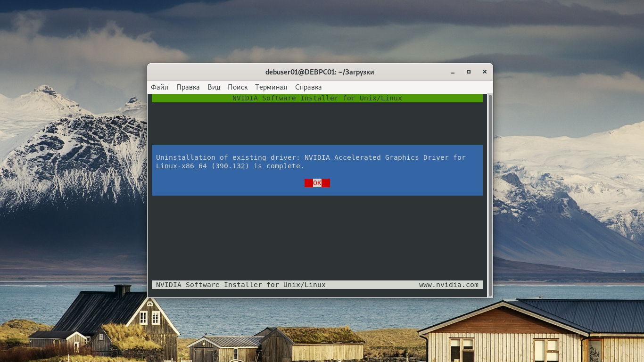Viewport: 644px width, 362px height.
Task: Click the terminal title debuser01@DEBPC01
Action: 320,72
